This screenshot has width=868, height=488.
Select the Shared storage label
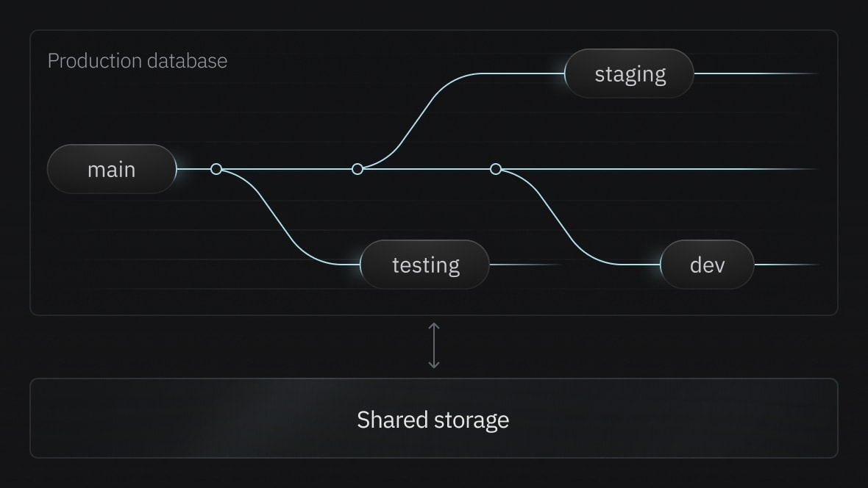[x=433, y=420]
